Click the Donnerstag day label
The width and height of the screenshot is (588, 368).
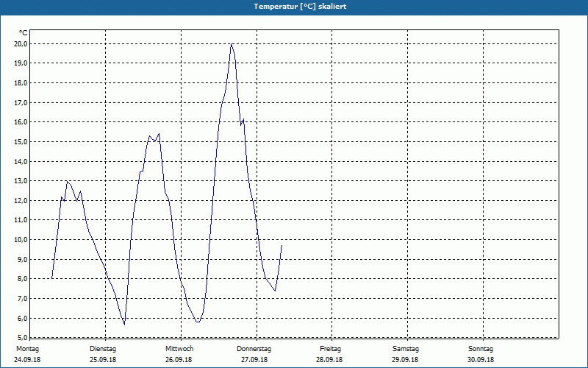coord(254,349)
